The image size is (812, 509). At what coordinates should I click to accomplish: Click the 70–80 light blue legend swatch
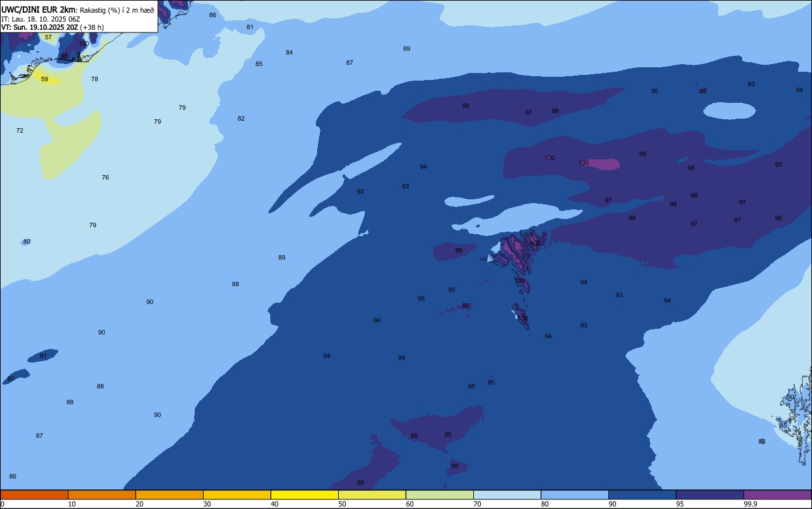coord(507,494)
